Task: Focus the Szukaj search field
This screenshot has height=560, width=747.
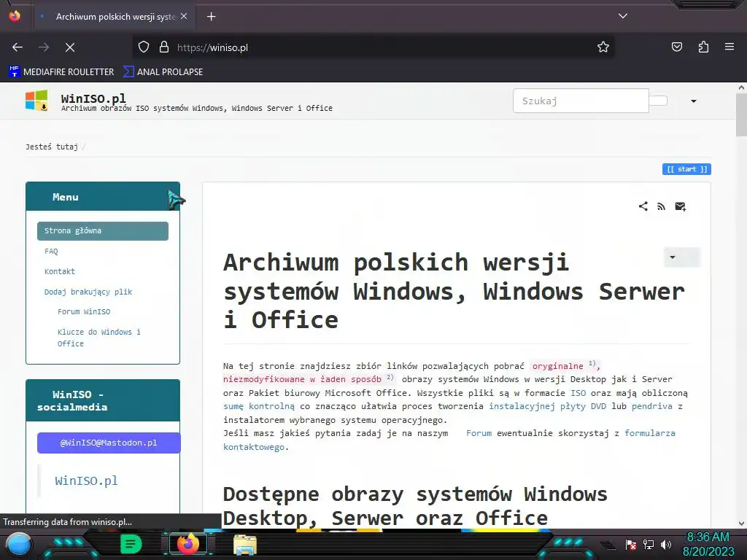Action: 581,101
